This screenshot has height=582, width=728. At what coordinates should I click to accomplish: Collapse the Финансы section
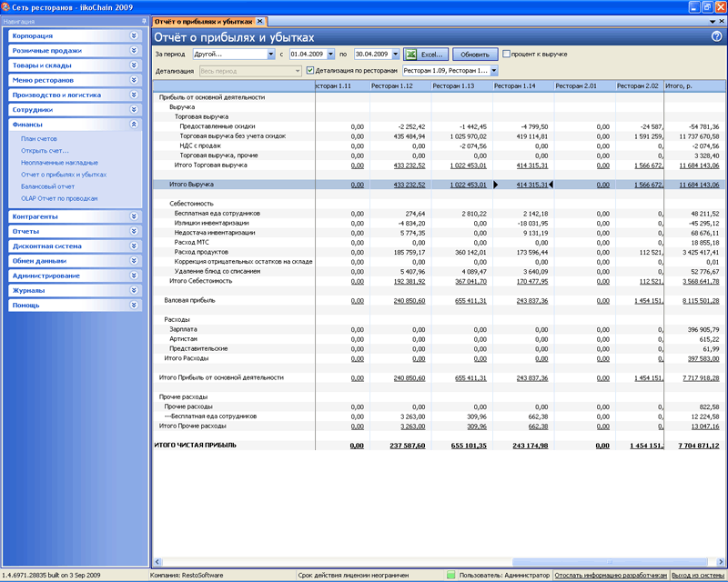pos(134,125)
